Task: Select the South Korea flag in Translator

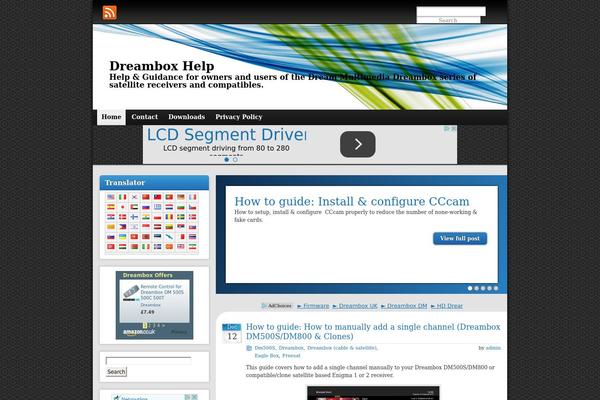Action: coord(134,197)
